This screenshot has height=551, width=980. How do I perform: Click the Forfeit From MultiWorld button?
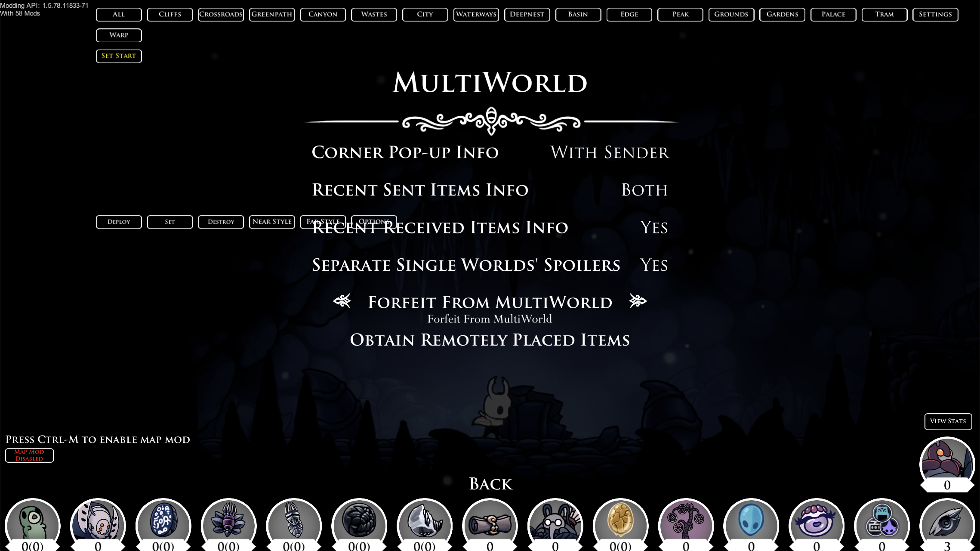(490, 302)
